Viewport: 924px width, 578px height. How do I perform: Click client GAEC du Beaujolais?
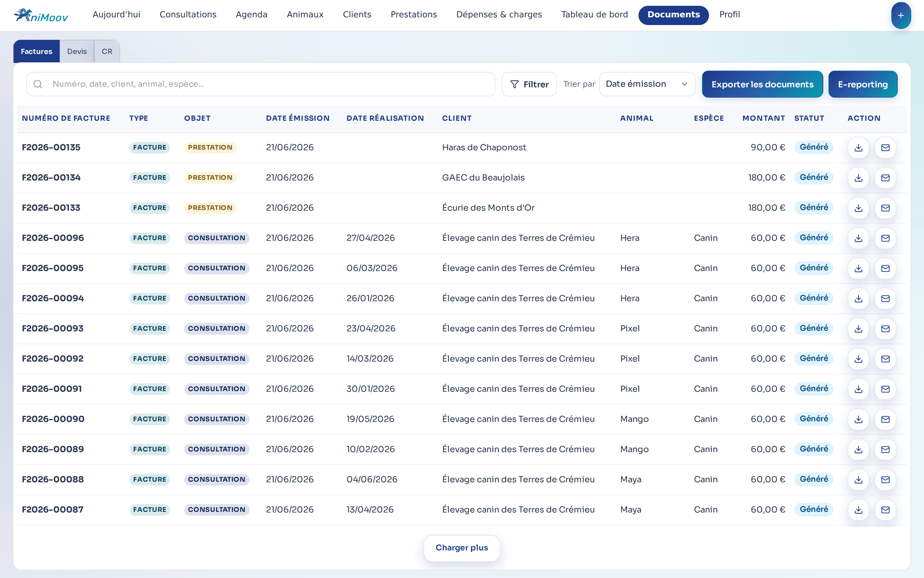click(x=483, y=178)
